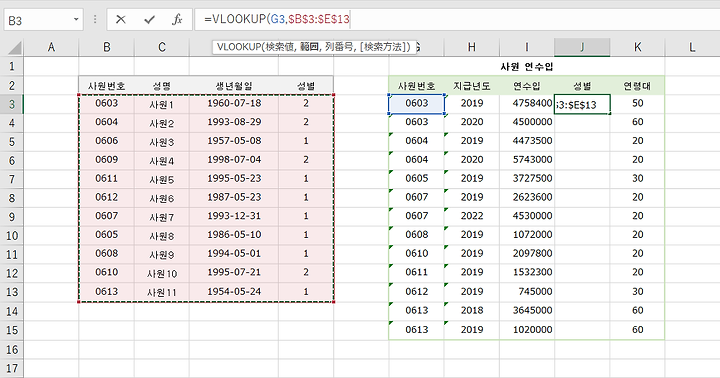This screenshot has height=378, width=720.
Task: Click cell I8 with 2623600
Action: point(527,198)
